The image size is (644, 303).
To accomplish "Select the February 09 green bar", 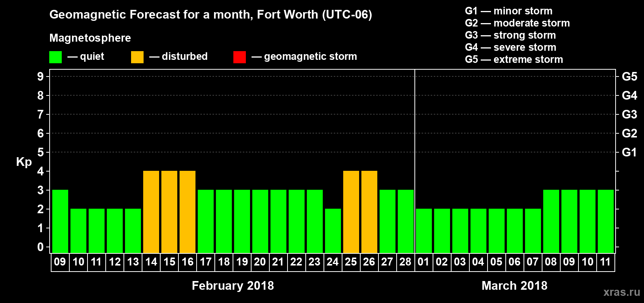I will (60, 221).
